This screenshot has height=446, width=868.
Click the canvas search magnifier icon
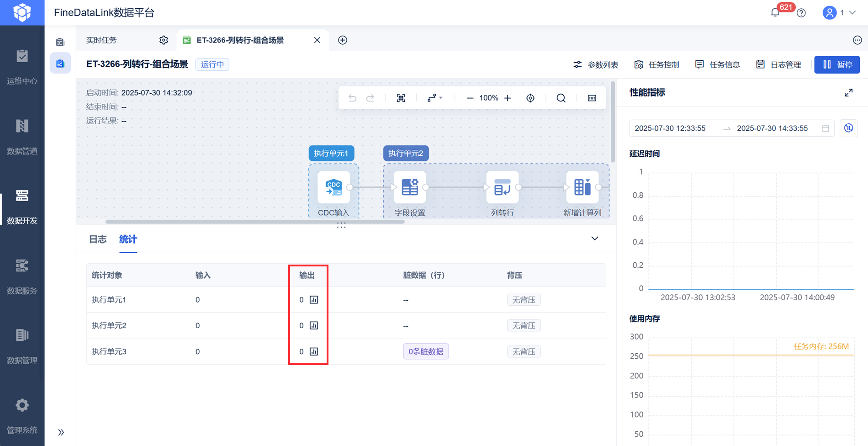tap(561, 98)
